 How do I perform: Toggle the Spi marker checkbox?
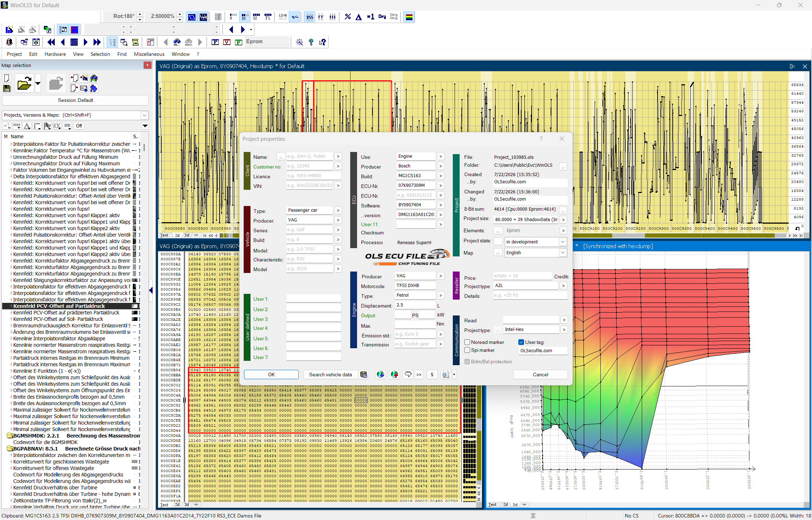tap(467, 350)
